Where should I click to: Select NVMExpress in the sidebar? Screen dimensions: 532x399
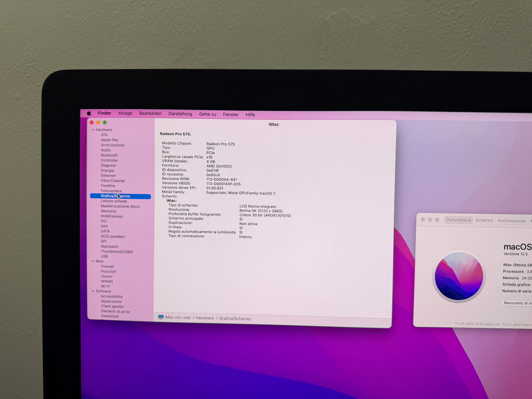[112, 216]
